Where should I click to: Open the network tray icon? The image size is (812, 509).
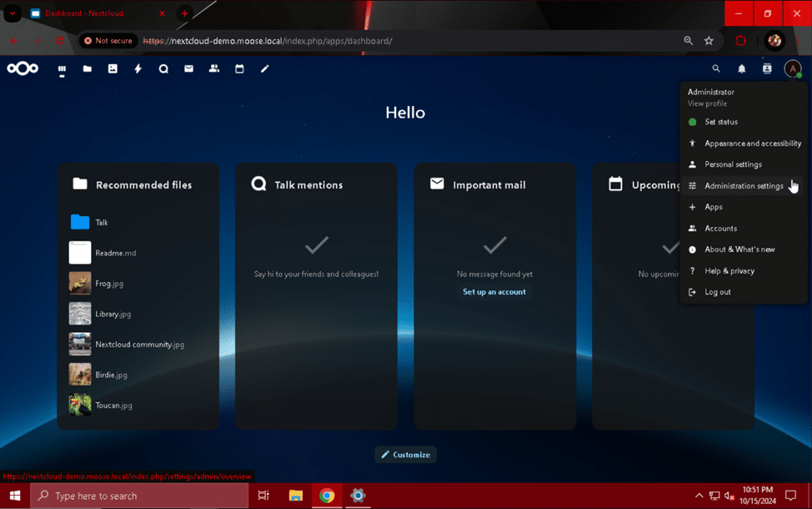click(x=714, y=496)
